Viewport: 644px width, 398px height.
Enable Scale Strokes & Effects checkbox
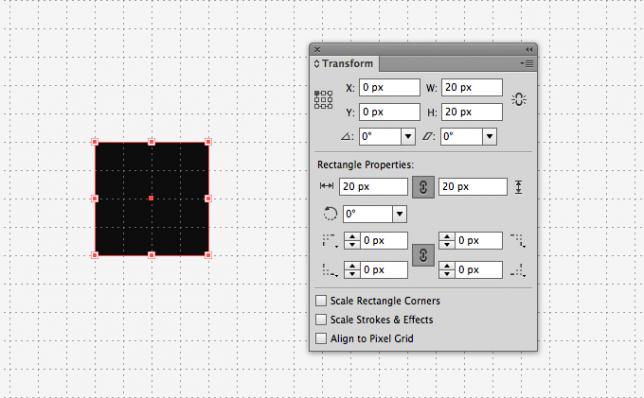coord(321,320)
